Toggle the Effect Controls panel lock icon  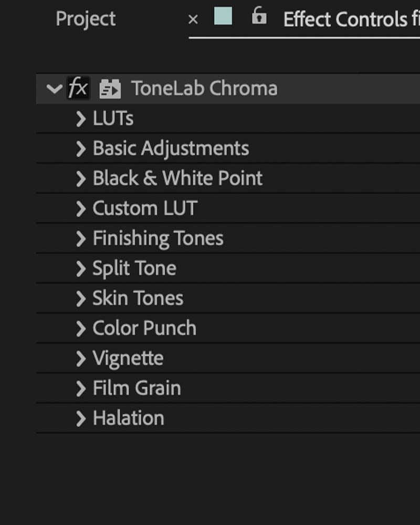coord(259,16)
